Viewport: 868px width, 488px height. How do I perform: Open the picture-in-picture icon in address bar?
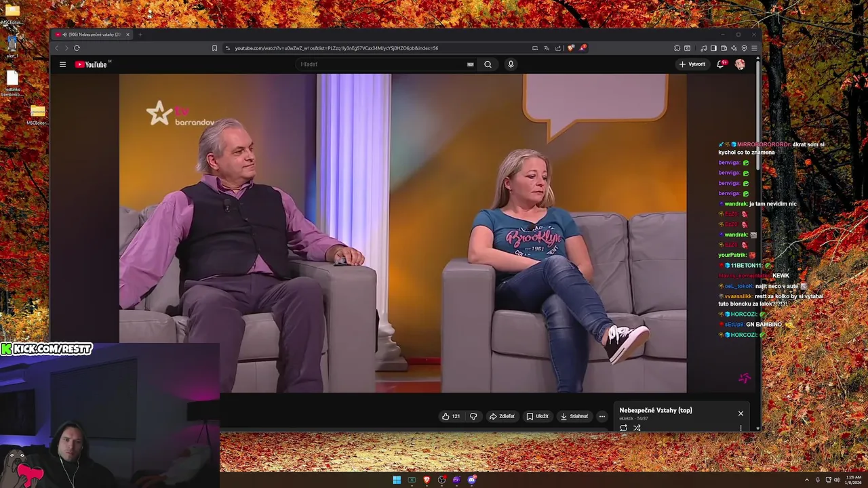[x=535, y=48]
